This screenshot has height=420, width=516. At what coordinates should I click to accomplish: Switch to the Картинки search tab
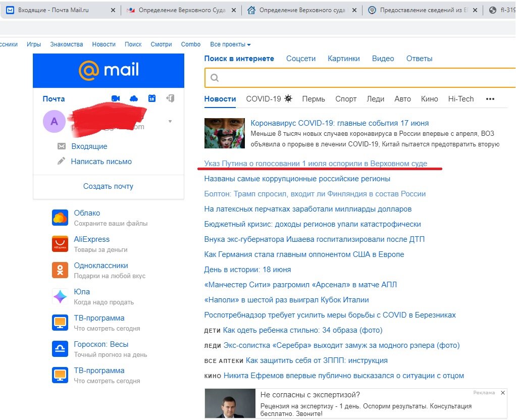[343, 59]
